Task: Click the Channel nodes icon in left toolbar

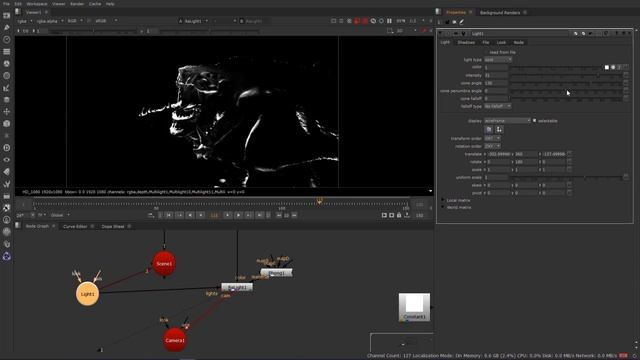Action: 7,51
